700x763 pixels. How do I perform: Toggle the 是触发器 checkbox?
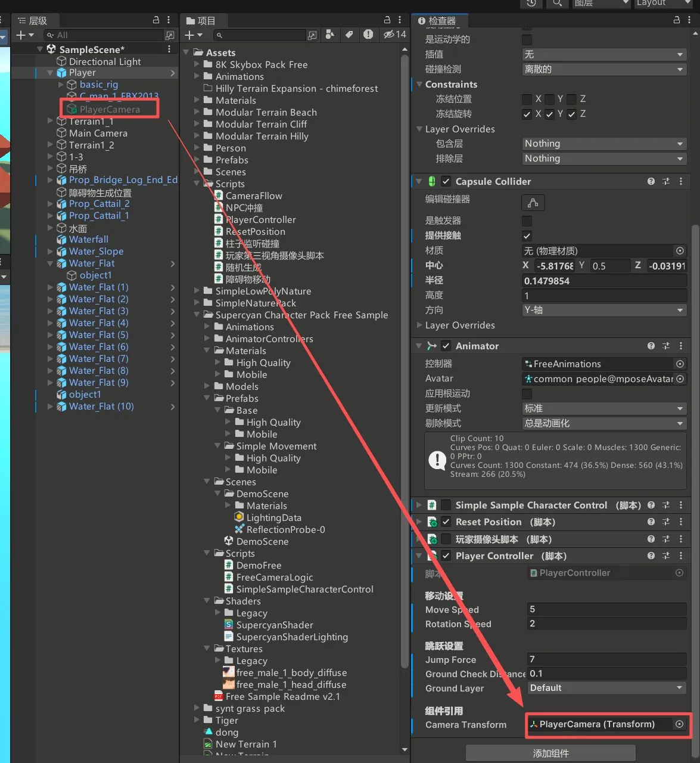pyautogui.click(x=527, y=221)
